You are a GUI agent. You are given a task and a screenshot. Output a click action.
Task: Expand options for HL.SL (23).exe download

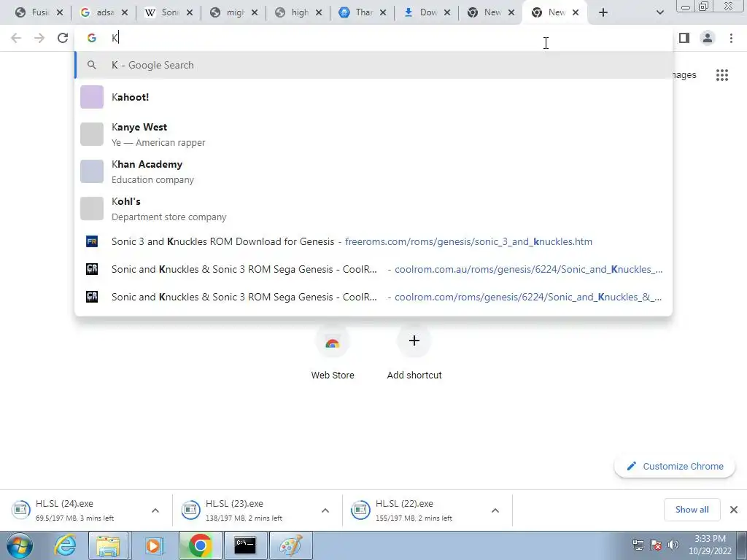pos(325,510)
